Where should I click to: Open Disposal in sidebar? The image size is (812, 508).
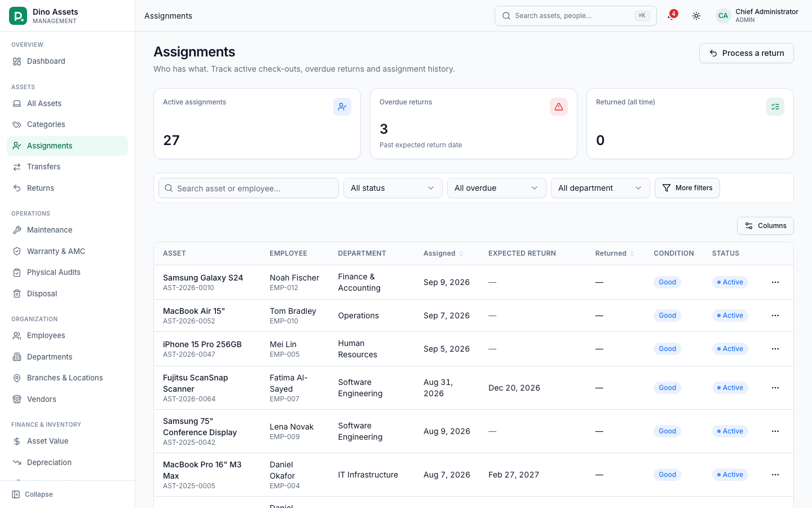click(x=67, y=294)
